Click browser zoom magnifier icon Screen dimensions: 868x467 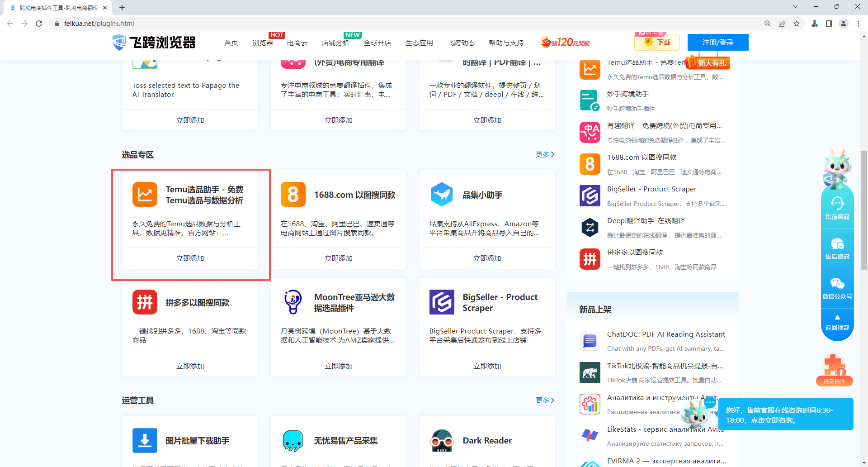(x=768, y=24)
